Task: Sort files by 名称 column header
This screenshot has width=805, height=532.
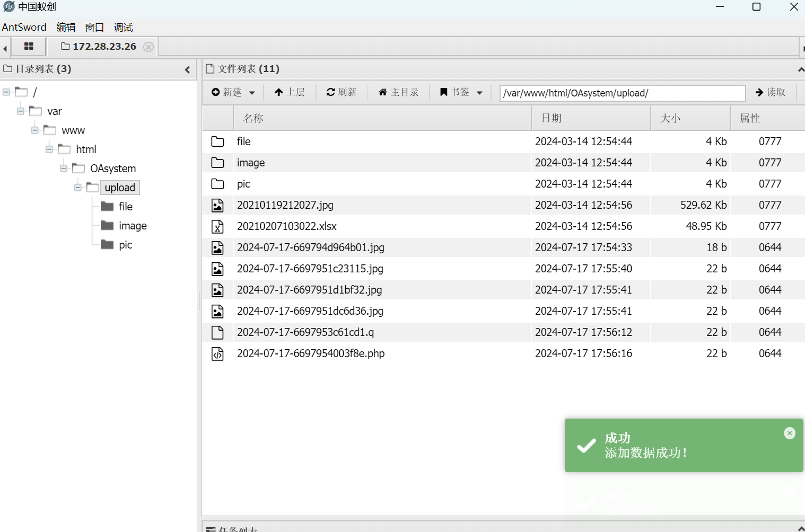Action: point(382,118)
